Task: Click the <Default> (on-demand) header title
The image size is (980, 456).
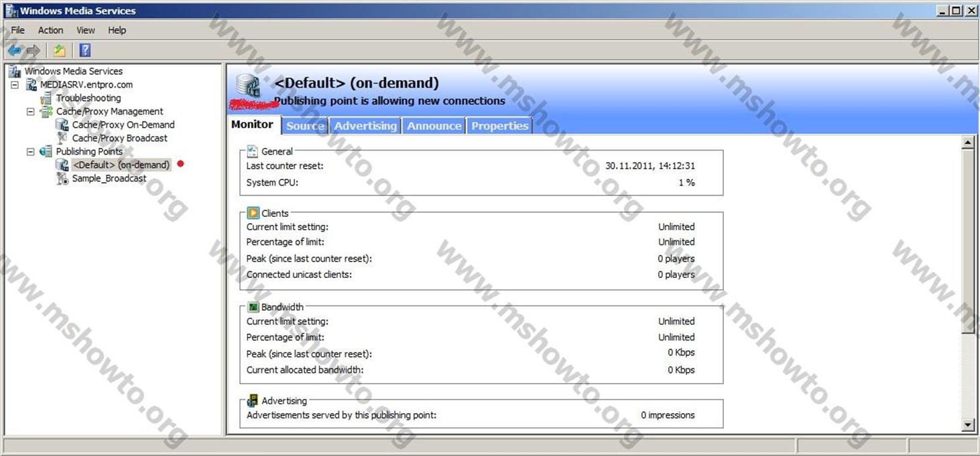Action: click(x=357, y=83)
